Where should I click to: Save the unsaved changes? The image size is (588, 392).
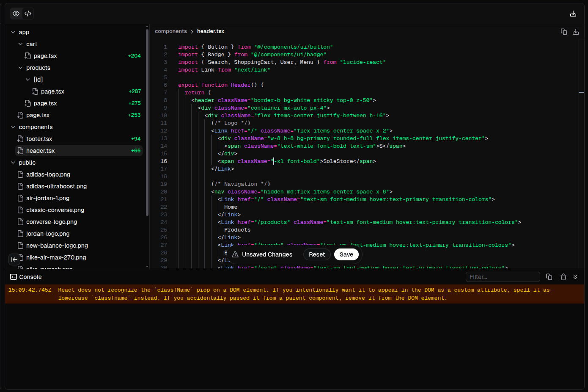(346, 254)
